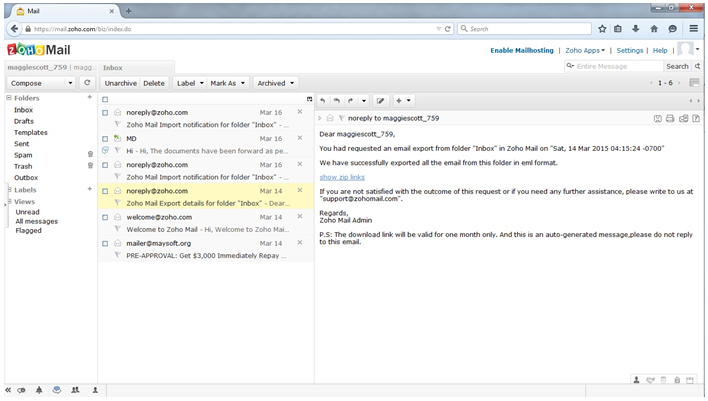Click the save message icon in message header
The width and height of the screenshot is (708, 401).
[x=658, y=118]
